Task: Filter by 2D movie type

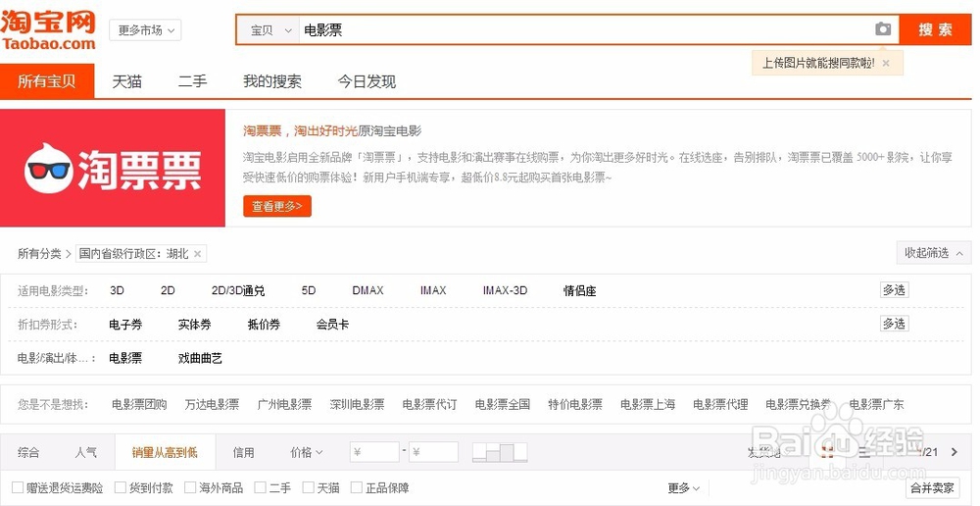Action: tap(168, 291)
